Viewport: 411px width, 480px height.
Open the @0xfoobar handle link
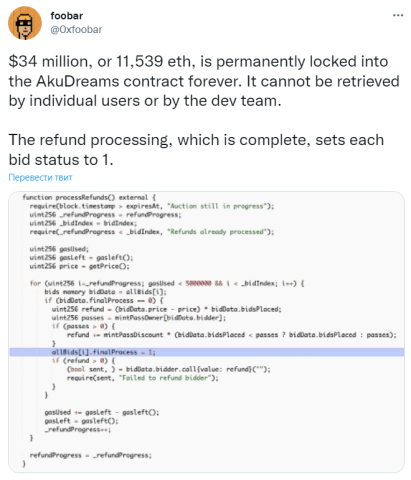point(76,30)
